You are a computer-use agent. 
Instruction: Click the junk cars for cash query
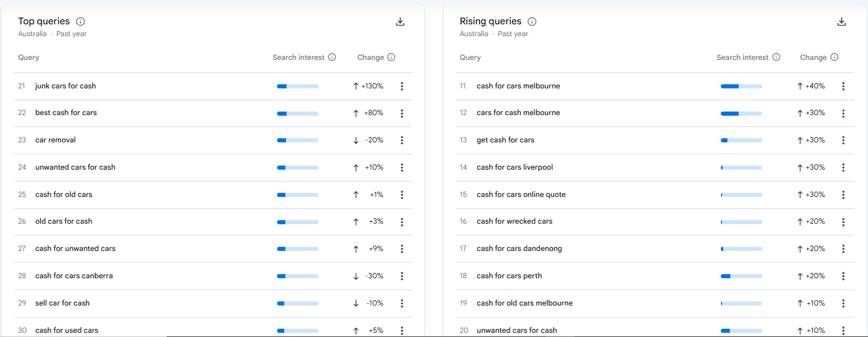65,86
